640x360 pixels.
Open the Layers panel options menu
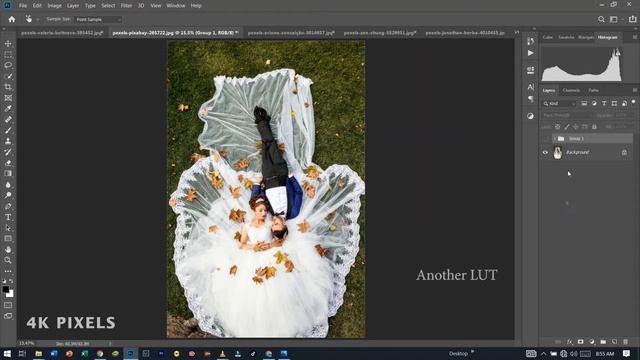pos(635,90)
